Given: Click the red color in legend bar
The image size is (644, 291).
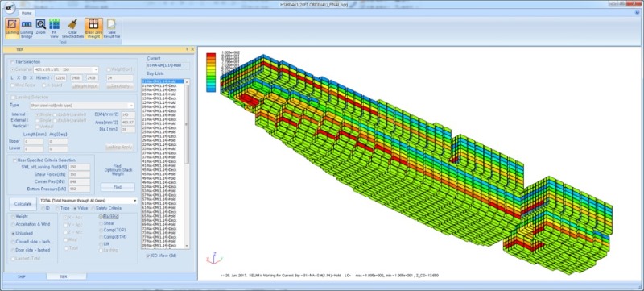Looking at the screenshot, I should pyautogui.click(x=211, y=55).
